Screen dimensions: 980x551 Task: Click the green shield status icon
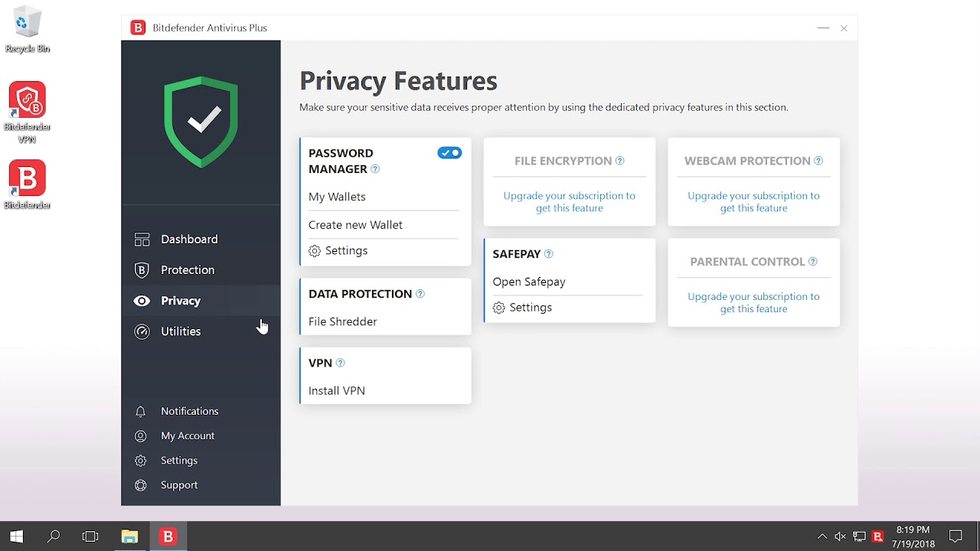click(x=201, y=121)
